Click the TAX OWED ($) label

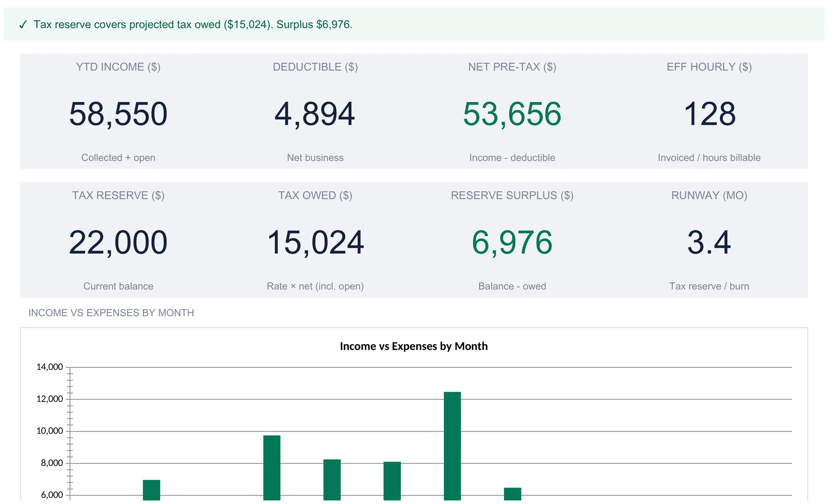(315, 195)
